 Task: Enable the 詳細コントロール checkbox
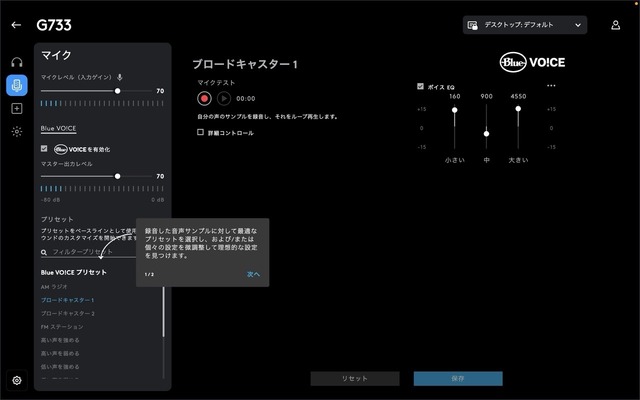pos(200,132)
